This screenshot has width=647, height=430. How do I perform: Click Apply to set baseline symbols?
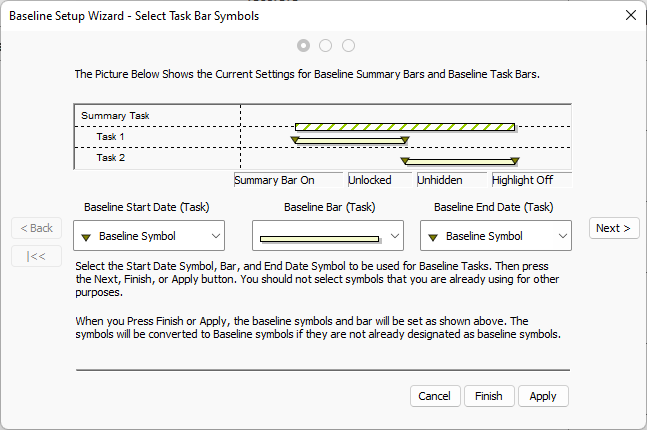pos(543,396)
